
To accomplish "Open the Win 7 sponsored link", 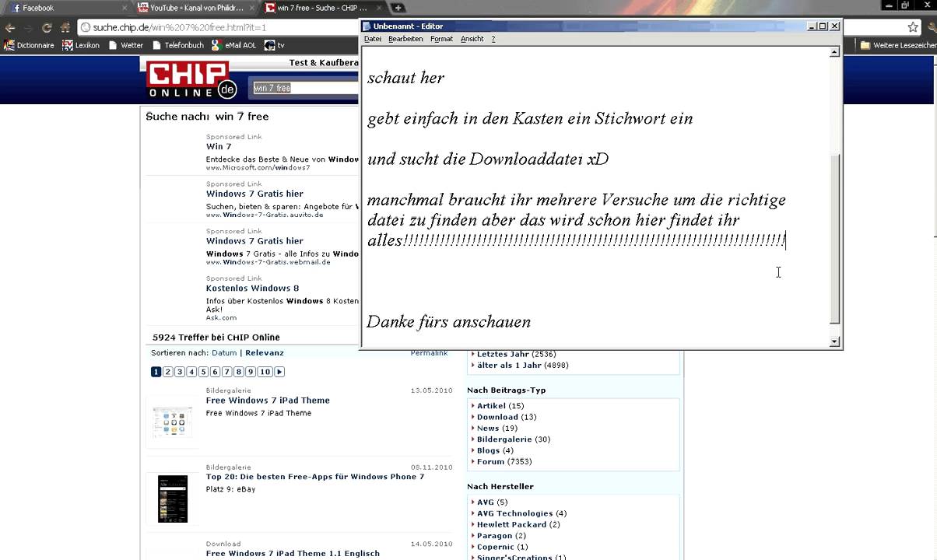I will click(x=219, y=146).
